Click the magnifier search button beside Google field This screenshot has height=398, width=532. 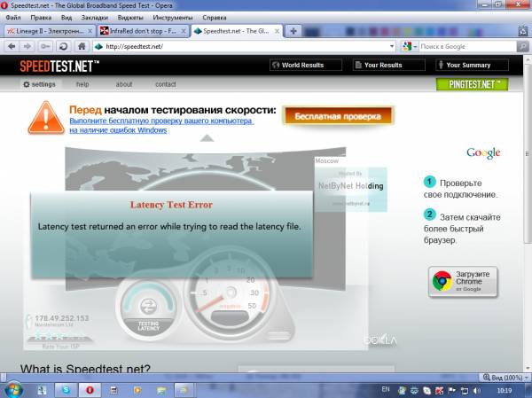522,46
